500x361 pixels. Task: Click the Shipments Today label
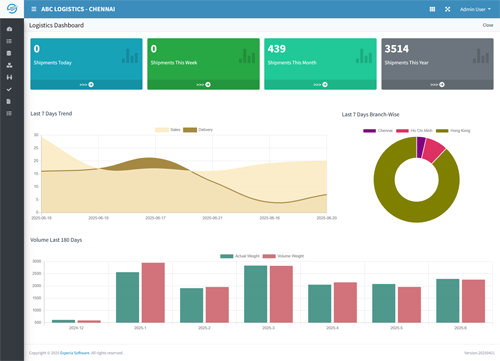53,63
